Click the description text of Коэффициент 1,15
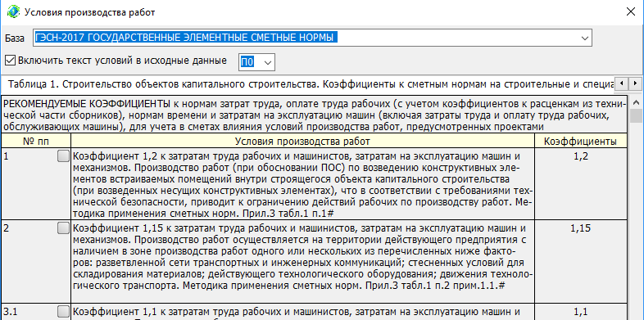The height and width of the screenshot is (320, 644). click(x=302, y=257)
